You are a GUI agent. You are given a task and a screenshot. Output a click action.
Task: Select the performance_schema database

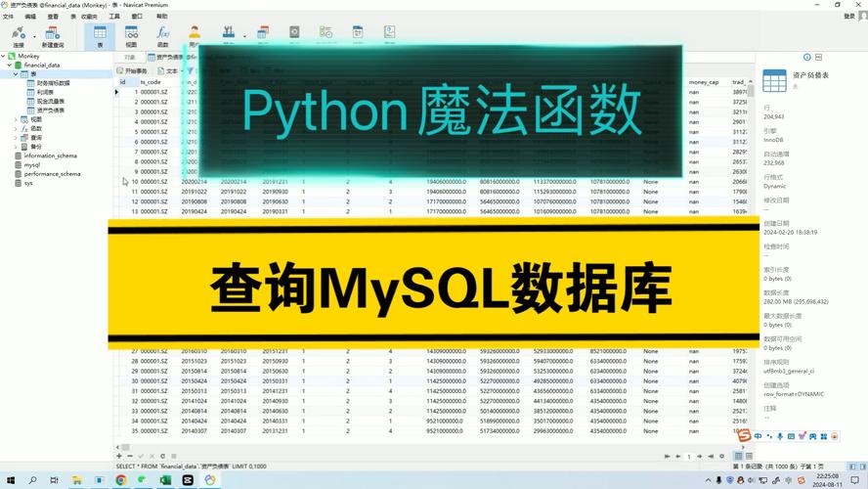tap(52, 174)
